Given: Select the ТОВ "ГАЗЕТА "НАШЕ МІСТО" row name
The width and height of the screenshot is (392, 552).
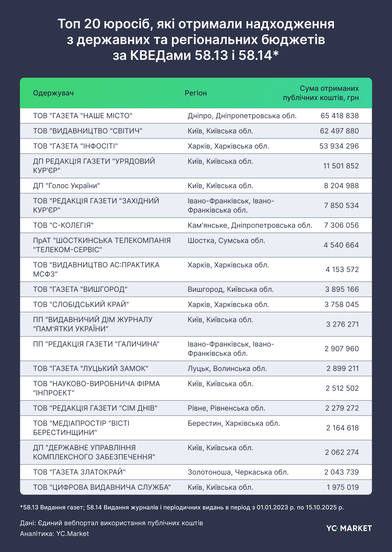Looking at the screenshot, I should pyautogui.click(x=83, y=116).
